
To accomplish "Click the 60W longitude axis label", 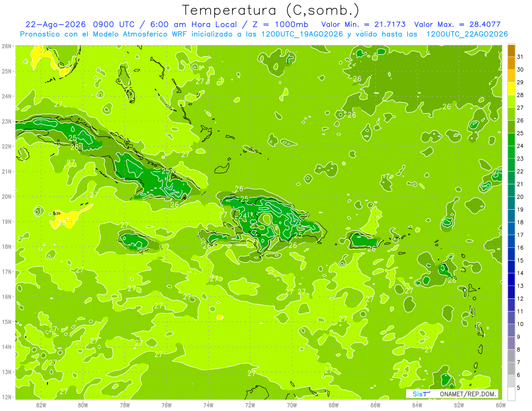I will 501,405.
